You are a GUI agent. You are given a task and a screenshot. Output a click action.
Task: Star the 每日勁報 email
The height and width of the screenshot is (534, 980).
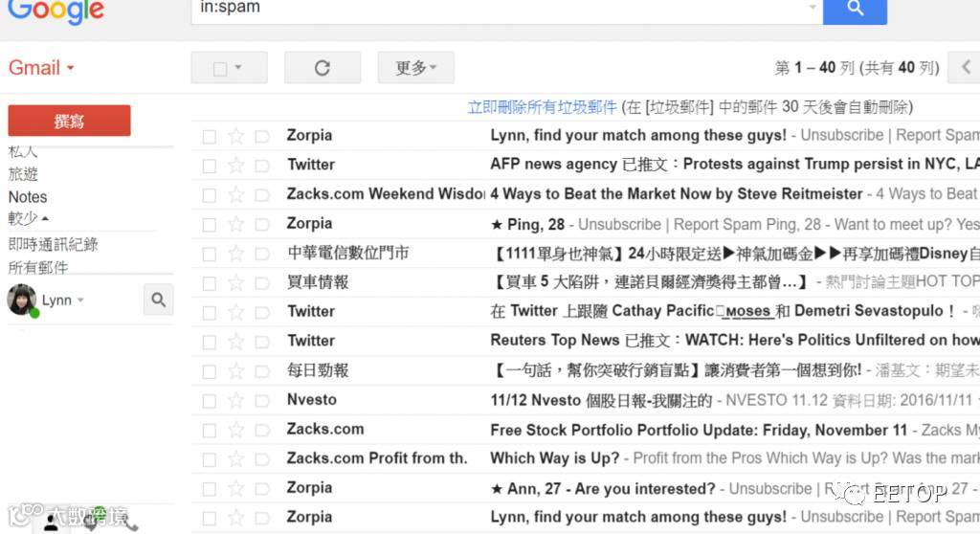(x=235, y=370)
